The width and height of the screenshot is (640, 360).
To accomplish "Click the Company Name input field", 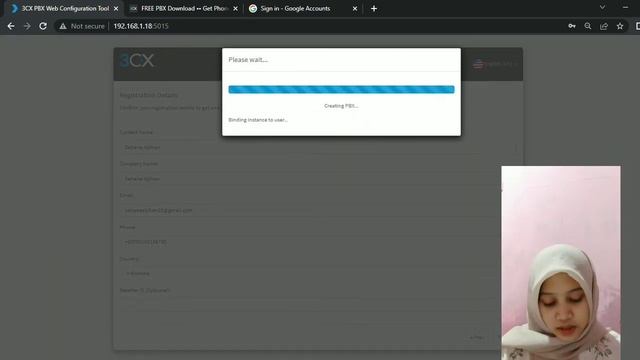I will tap(318, 179).
